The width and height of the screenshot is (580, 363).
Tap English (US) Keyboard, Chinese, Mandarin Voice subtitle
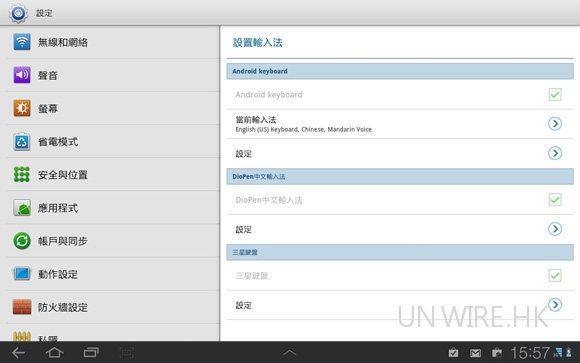304,130
